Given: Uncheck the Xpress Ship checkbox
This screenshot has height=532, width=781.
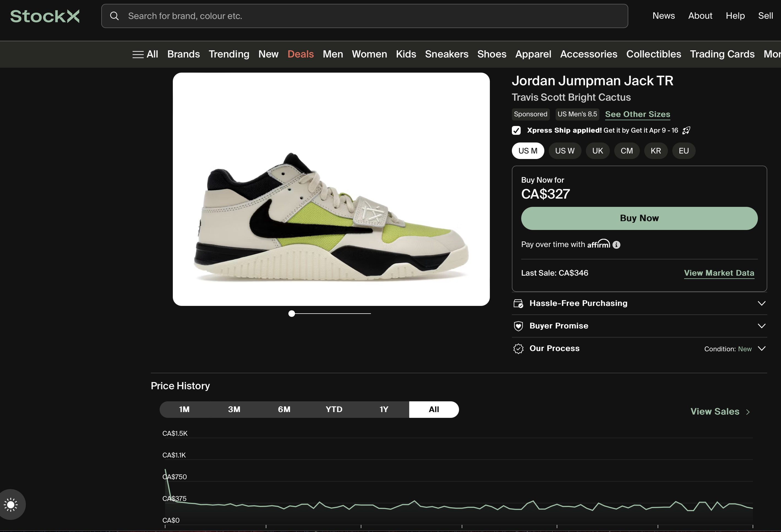Looking at the screenshot, I should point(516,130).
